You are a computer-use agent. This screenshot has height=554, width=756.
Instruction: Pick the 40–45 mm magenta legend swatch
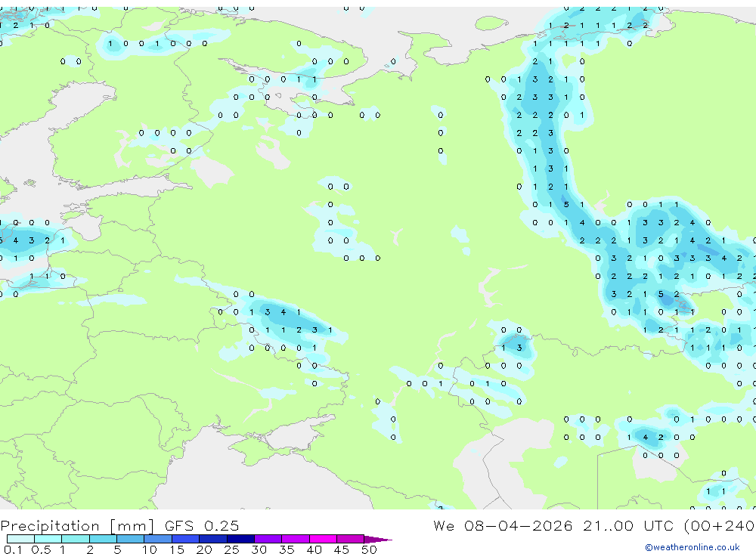click(323, 539)
